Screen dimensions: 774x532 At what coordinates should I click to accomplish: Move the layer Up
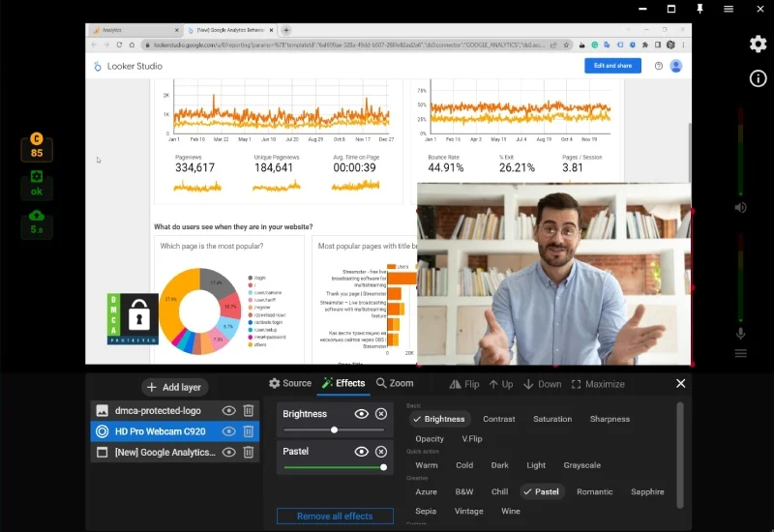[501, 384]
